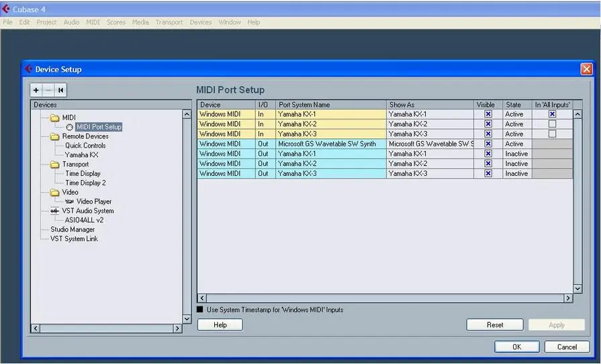Click the MIDI folder icon
Screen dimensions: 601x364
55,118
